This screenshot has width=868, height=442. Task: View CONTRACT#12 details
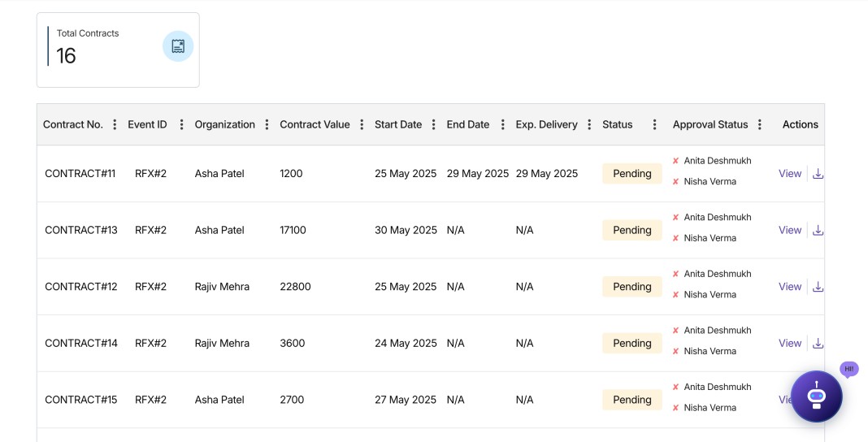coord(790,287)
